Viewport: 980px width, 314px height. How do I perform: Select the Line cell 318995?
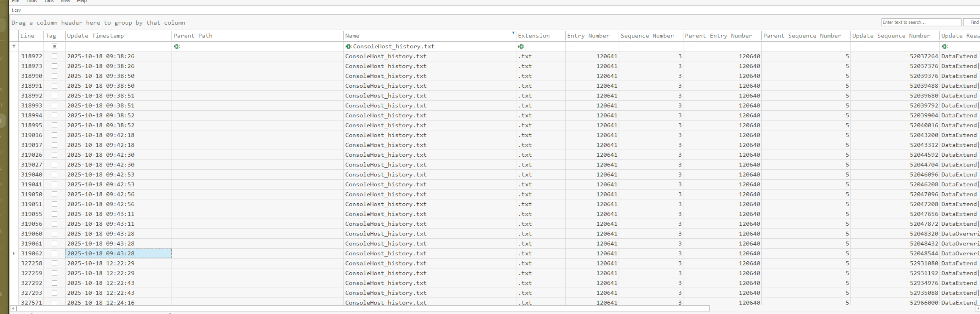point(31,125)
